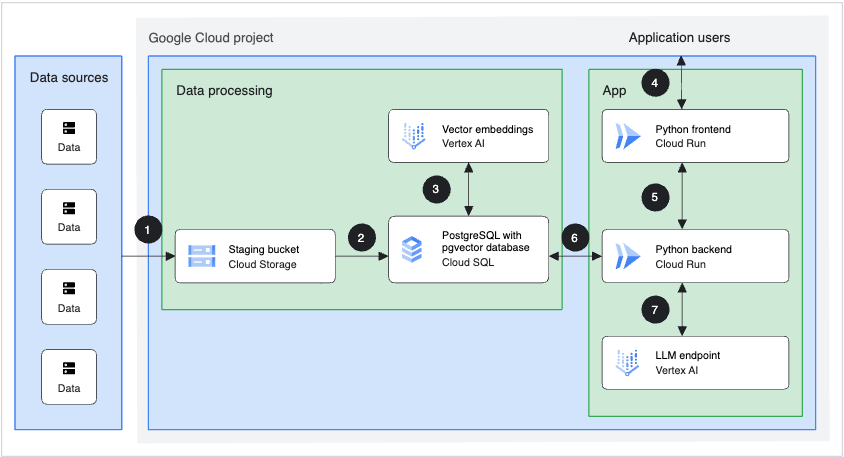Click the 'Cloud SQL' label
Image resolution: width=844 pixels, height=457 pixels.
tap(468, 263)
